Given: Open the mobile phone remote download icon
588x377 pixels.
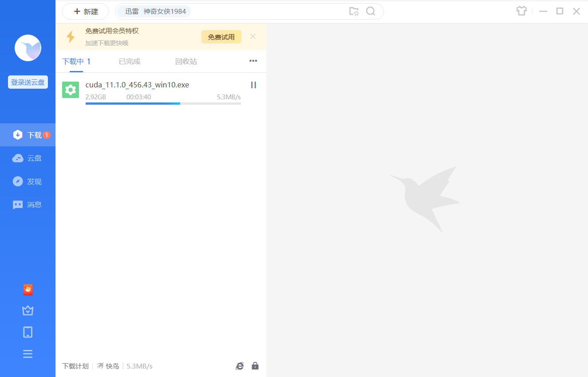Looking at the screenshot, I should click(x=28, y=332).
